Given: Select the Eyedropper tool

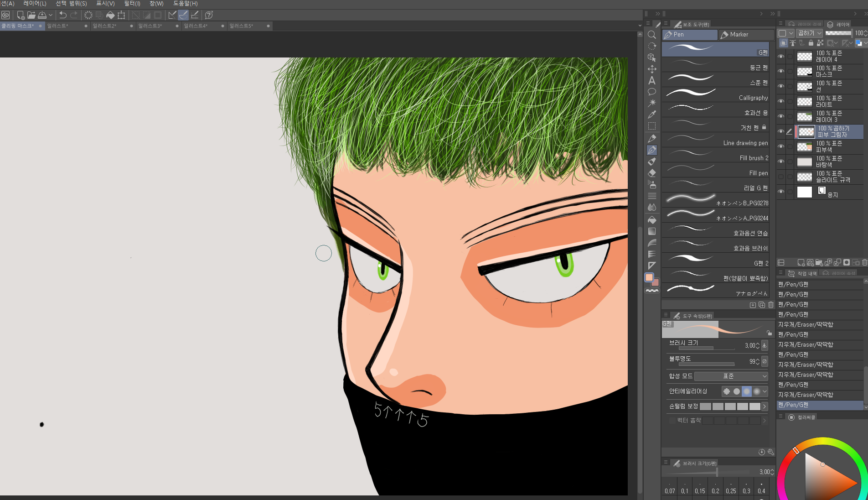Looking at the screenshot, I should coord(652,115).
